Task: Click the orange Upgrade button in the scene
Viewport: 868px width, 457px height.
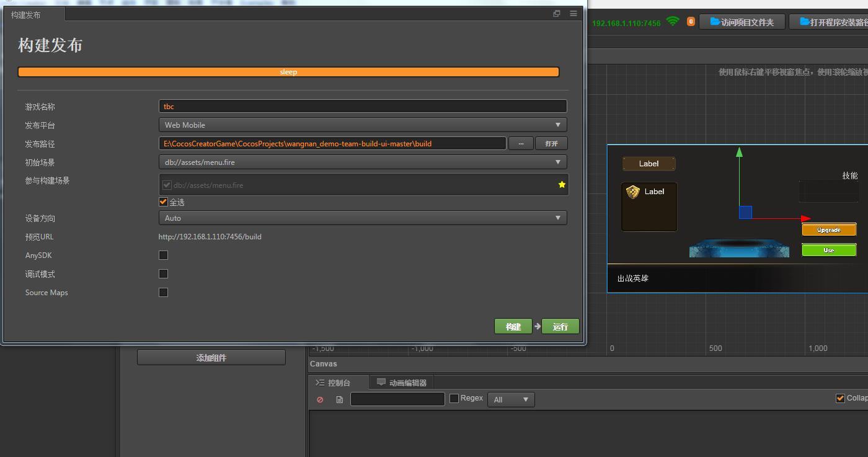Action: click(x=829, y=229)
